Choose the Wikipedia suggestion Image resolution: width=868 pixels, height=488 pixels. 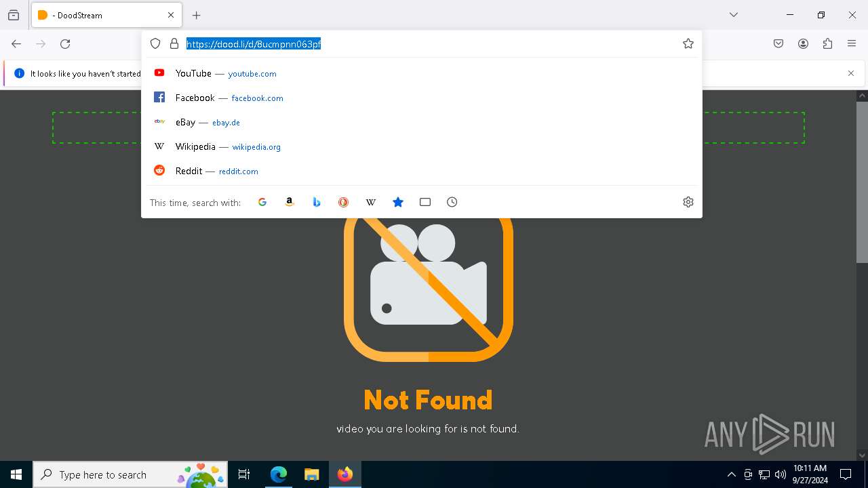tap(421, 146)
